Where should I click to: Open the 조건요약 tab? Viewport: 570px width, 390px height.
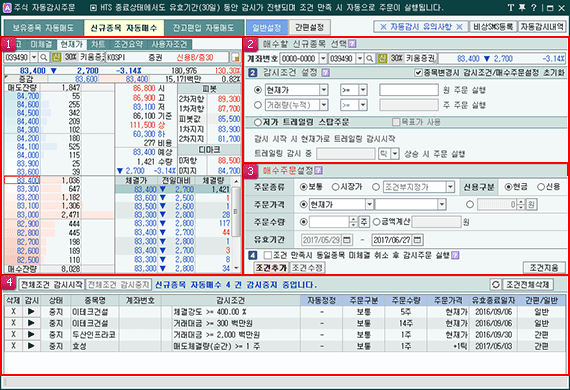128,44
